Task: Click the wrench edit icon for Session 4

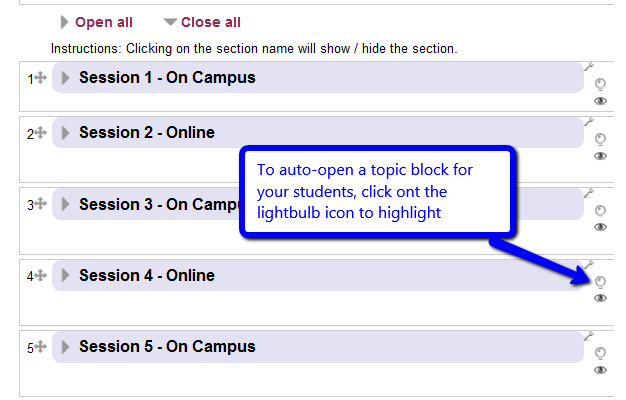Action: tap(589, 265)
